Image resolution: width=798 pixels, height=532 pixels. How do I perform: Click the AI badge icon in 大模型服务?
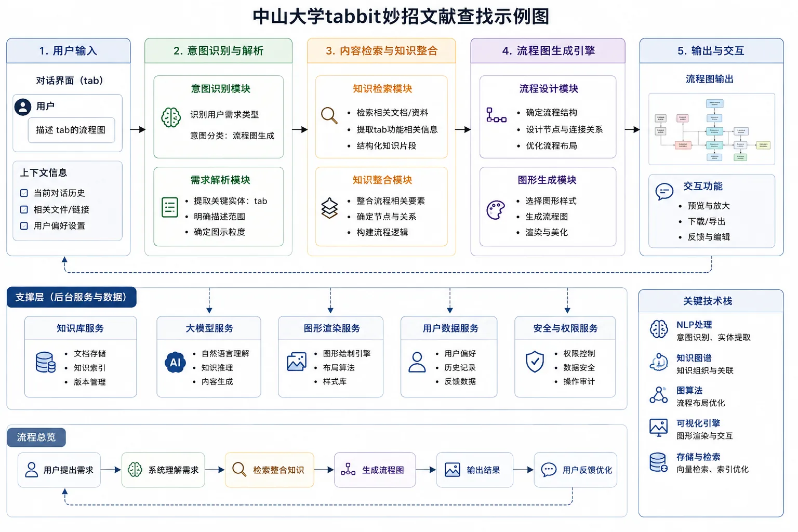pyautogui.click(x=175, y=362)
